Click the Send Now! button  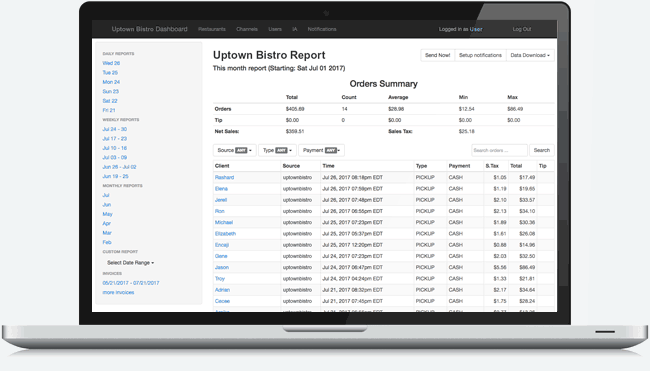point(437,55)
